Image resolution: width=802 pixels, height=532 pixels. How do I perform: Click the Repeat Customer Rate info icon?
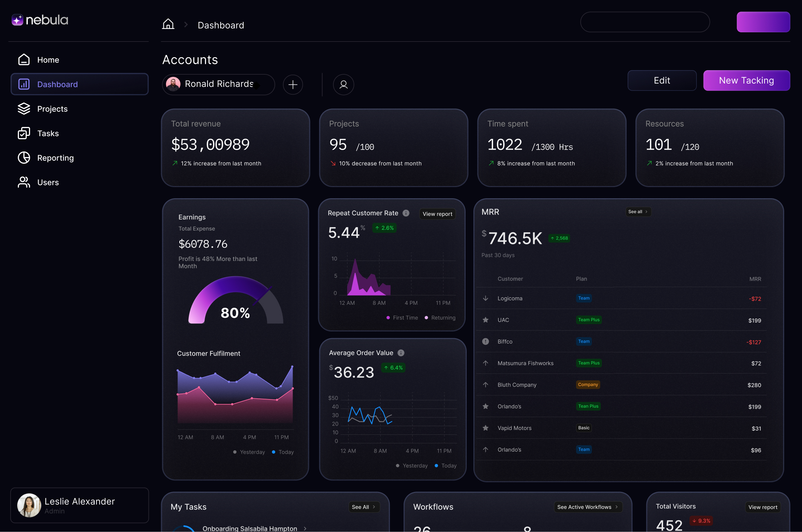pyautogui.click(x=406, y=213)
